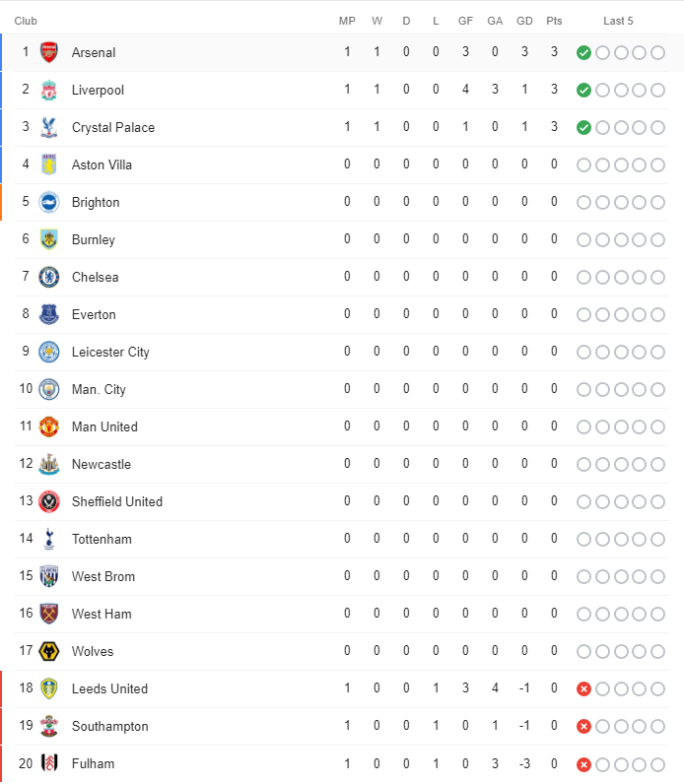Select the Crystal Palace eagle crest
684x784 pixels.
[x=49, y=127]
